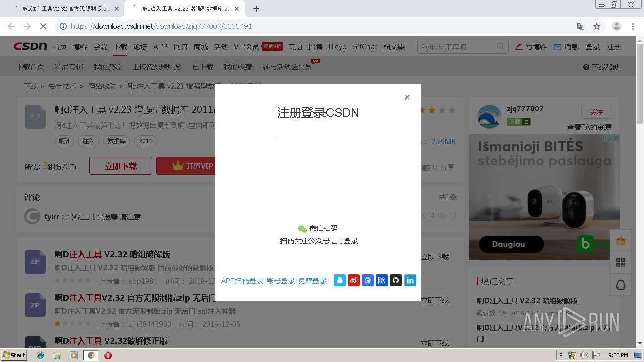Open 首页 in top navigation

(x=60, y=47)
